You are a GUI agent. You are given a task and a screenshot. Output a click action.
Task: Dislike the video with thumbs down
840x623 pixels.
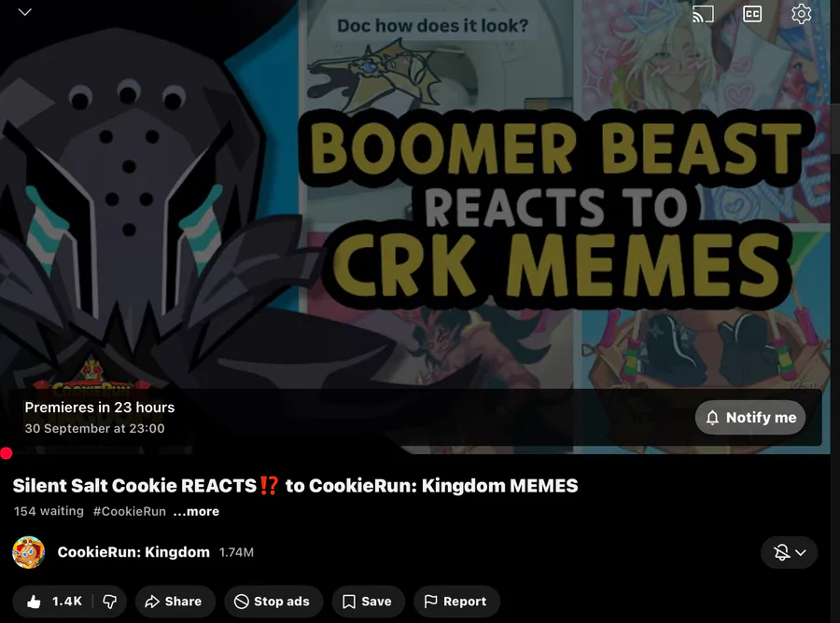click(110, 602)
